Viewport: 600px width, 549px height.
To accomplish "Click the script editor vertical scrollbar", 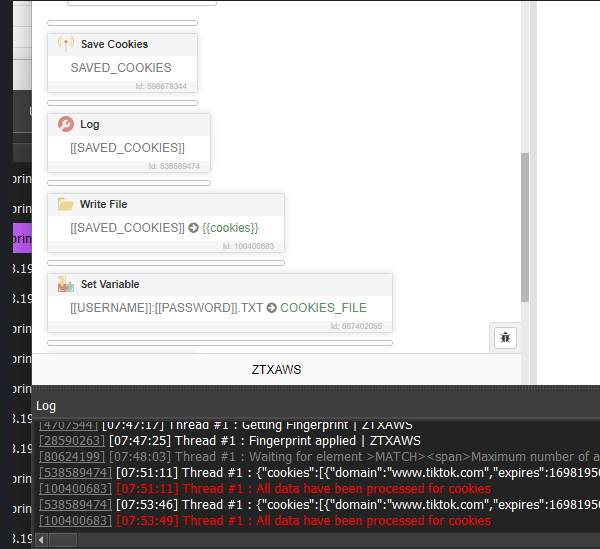I will (525, 230).
